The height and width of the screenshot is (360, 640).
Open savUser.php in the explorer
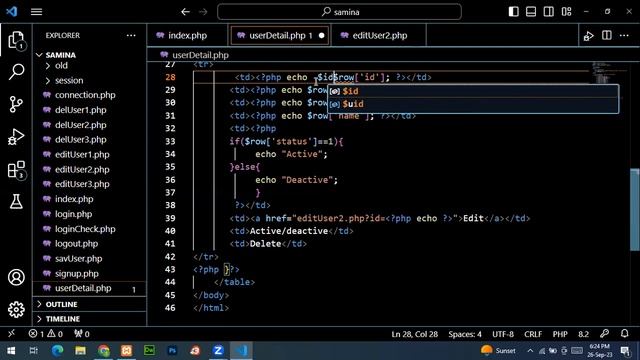click(x=78, y=259)
